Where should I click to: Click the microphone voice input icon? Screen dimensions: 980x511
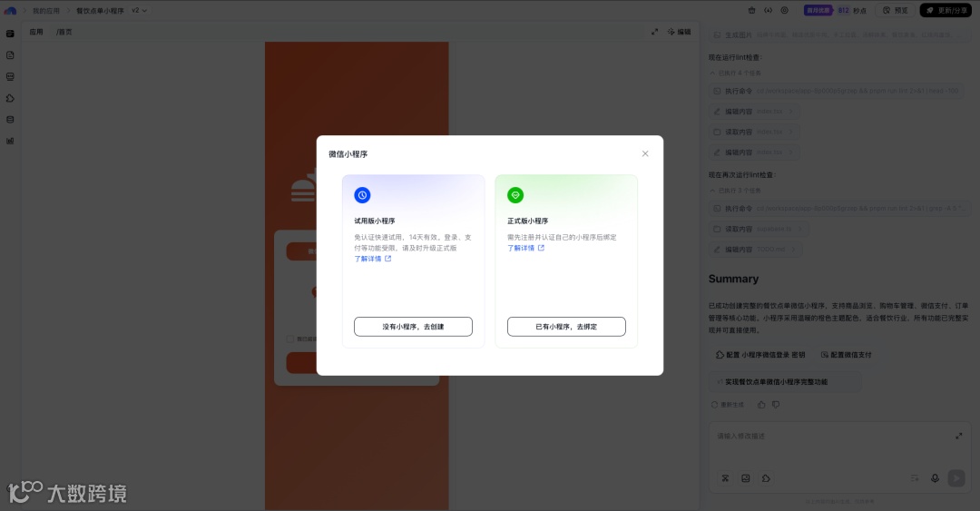pyautogui.click(x=935, y=478)
